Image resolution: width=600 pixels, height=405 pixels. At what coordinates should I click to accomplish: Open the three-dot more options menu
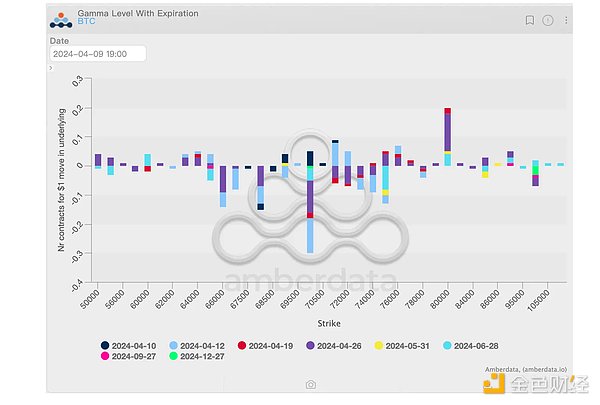click(x=565, y=20)
